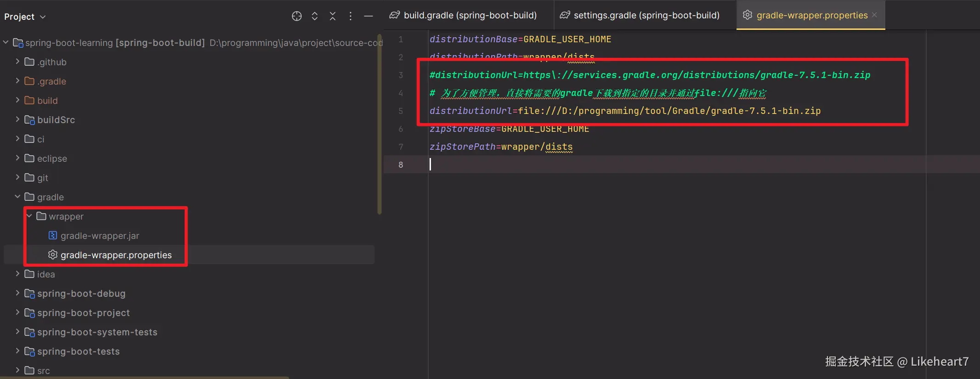Click the spring-boot-system-tests module icon
Image resolution: width=980 pixels, height=379 pixels.
[29, 332]
